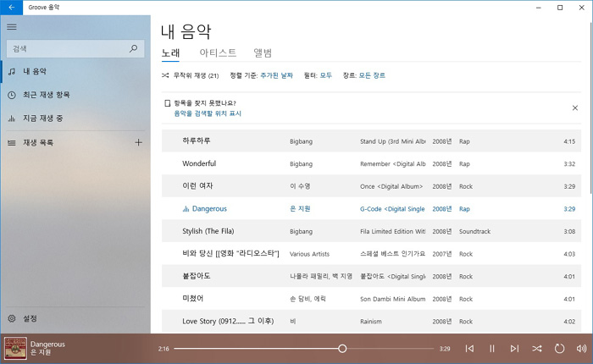The height and width of the screenshot is (364, 593).
Task: Close the 음악을 검색할 위치 notification banner
Action: tap(574, 108)
